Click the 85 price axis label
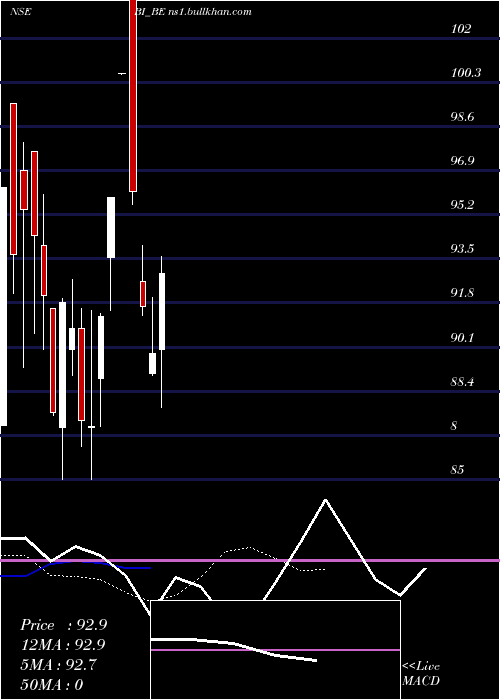 coord(457,470)
